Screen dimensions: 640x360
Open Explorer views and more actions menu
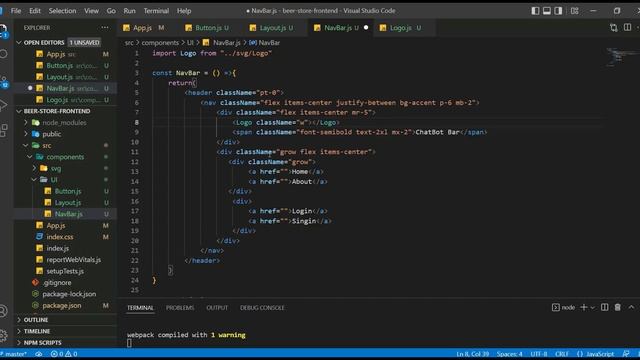tap(105, 28)
